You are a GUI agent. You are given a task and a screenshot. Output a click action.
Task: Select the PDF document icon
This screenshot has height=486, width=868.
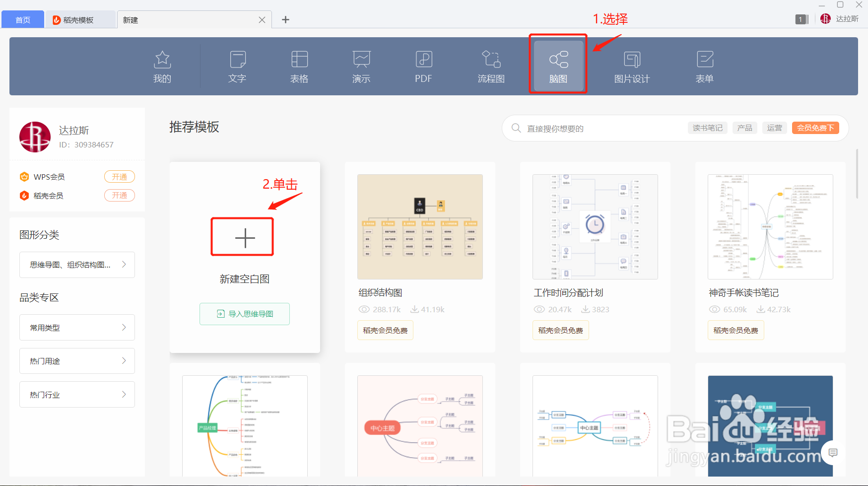pyautogui.click(x=424, y=60)
